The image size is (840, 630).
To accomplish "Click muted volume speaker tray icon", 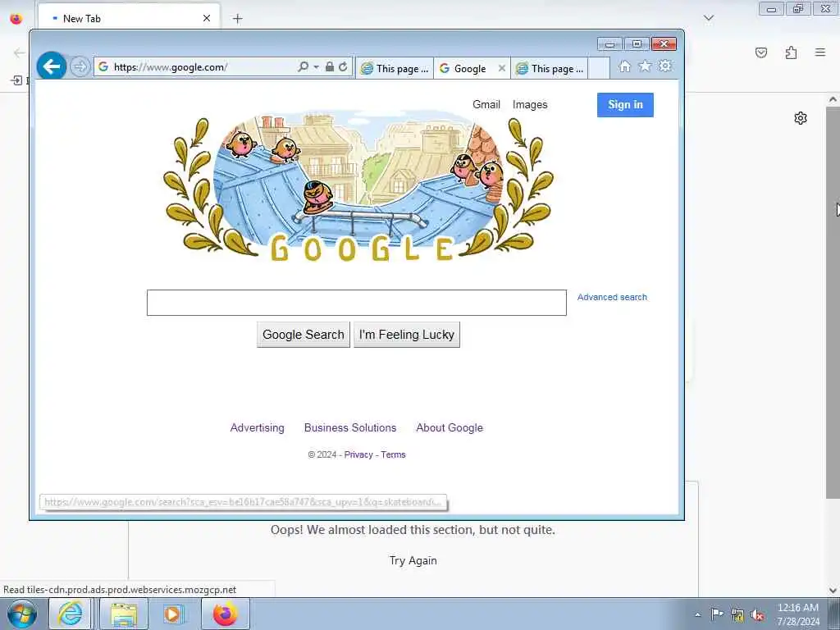I will point(757,615).
